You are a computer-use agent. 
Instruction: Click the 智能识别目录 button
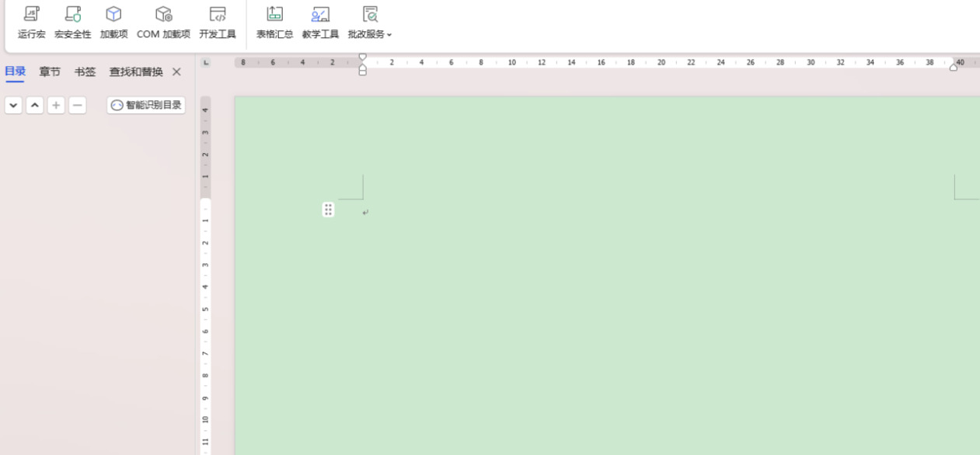[146, 105]
